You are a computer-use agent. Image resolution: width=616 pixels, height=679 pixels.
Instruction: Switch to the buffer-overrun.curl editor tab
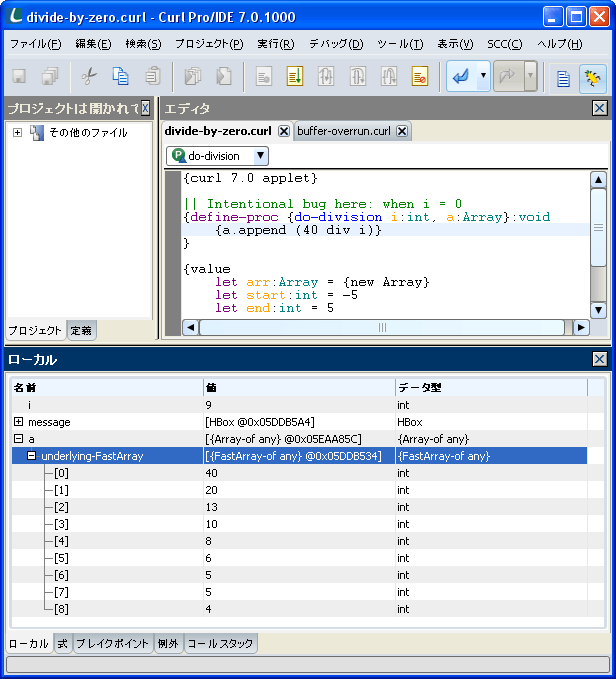point(344,131)
